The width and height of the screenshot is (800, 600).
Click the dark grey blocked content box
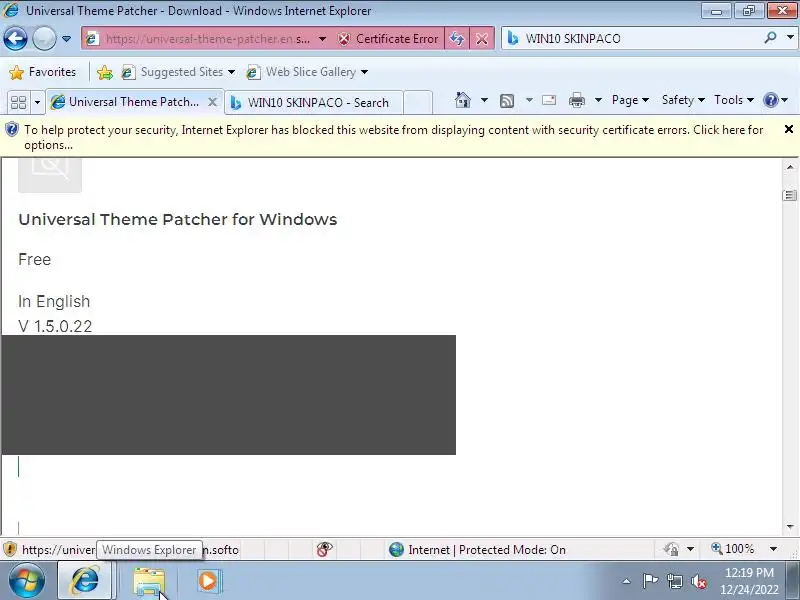tap(229, 395)
